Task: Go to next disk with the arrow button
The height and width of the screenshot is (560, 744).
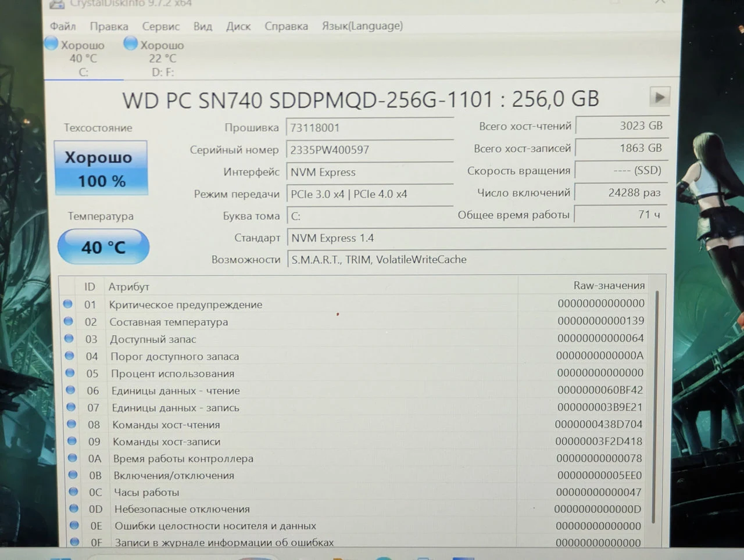Action: (660, 97)
